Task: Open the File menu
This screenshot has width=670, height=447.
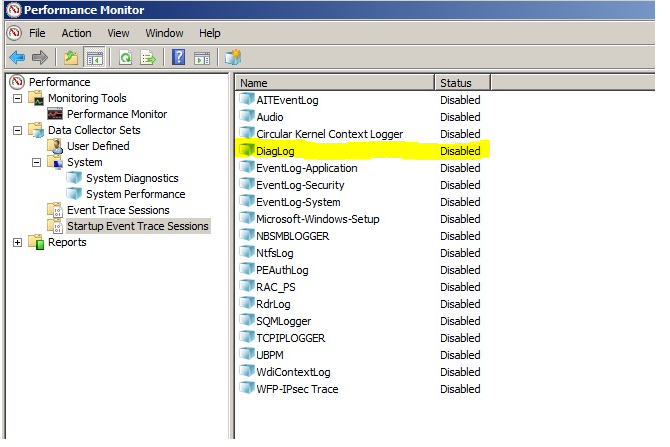Action: coord(37,33)
